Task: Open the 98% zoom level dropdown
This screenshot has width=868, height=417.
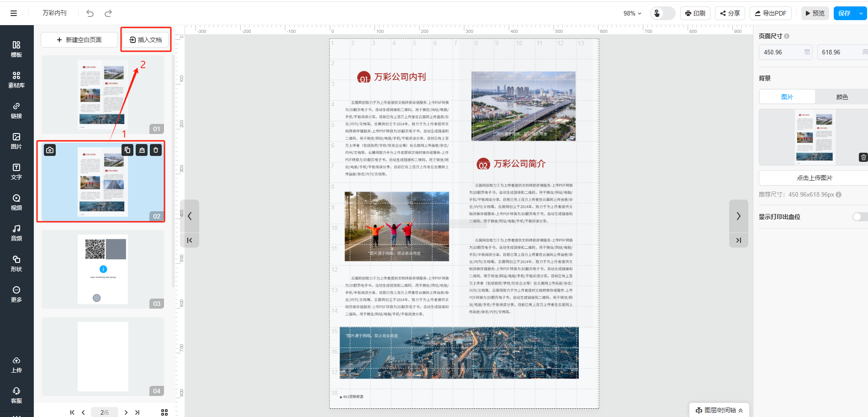Action: click(632, 13)
